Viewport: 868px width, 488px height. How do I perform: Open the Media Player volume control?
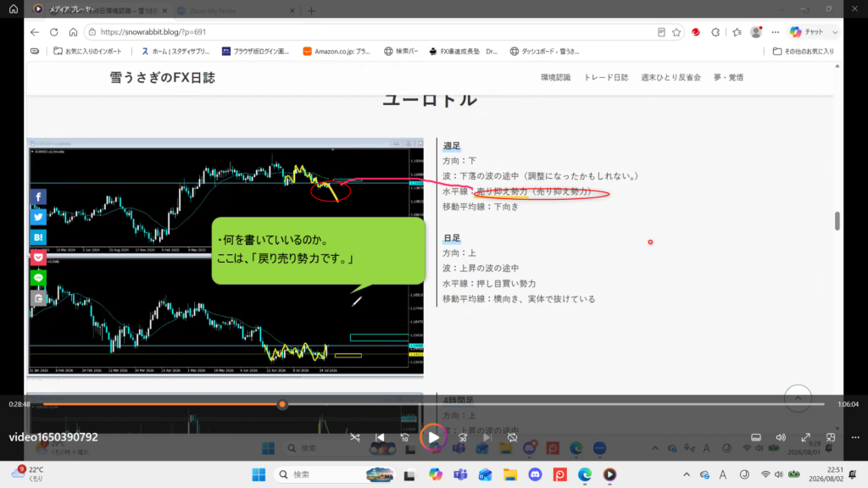click(x=781, y=437)
